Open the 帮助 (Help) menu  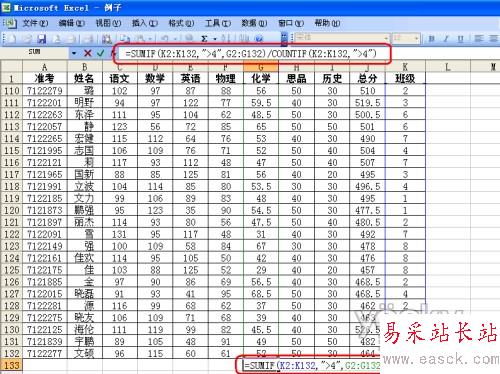[327, 23]
